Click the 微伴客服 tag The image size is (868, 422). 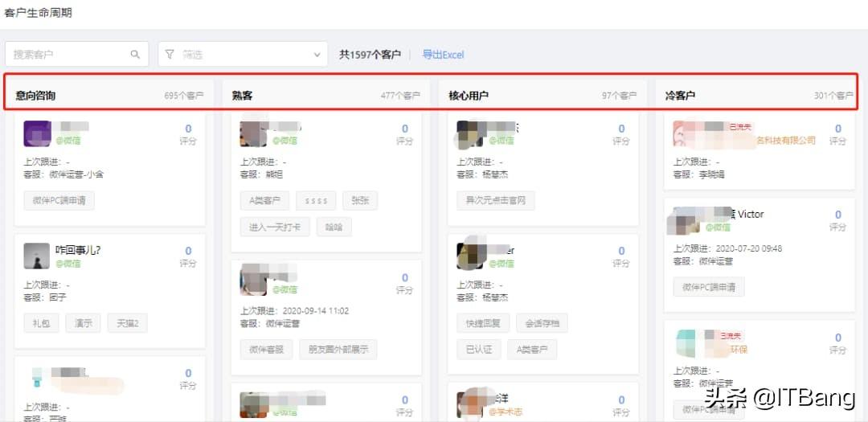[x=266, y=350]
